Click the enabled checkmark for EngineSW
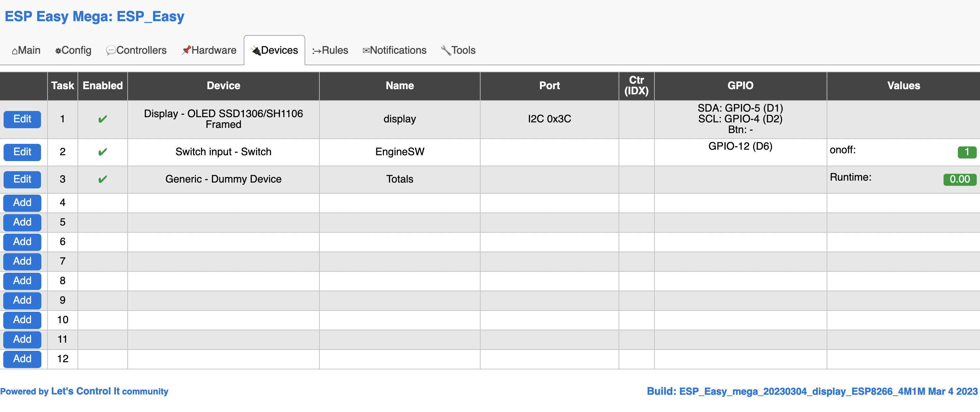This screenshot has height=412, width=980. pos(103,152)
